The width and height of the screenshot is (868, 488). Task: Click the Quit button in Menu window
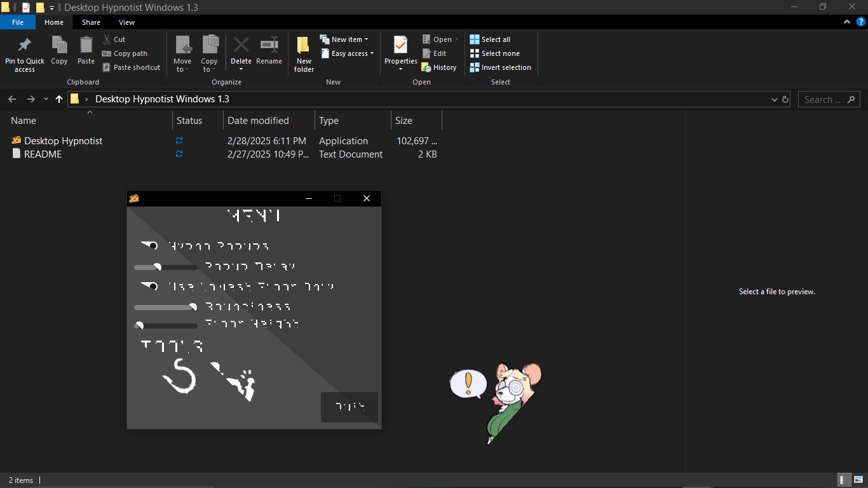349,407
